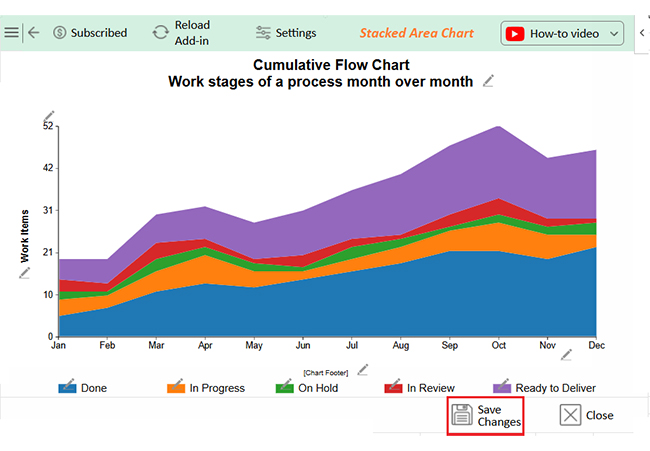Screen dimensions: 650x451
Task: Click pencil icon near Dec axis label
Action: [566, 354]
